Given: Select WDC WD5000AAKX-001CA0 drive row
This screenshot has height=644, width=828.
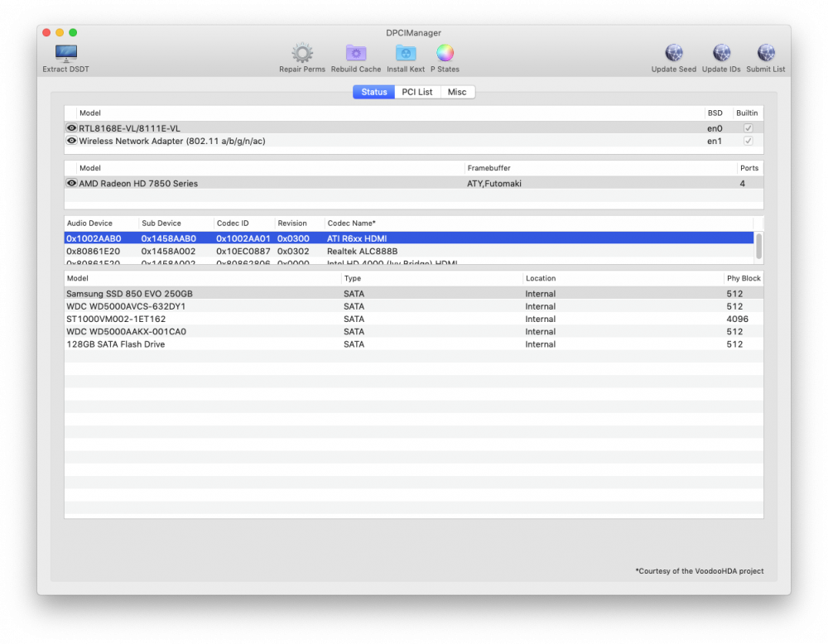Looking at the screenshot, I should click(413, 331).
